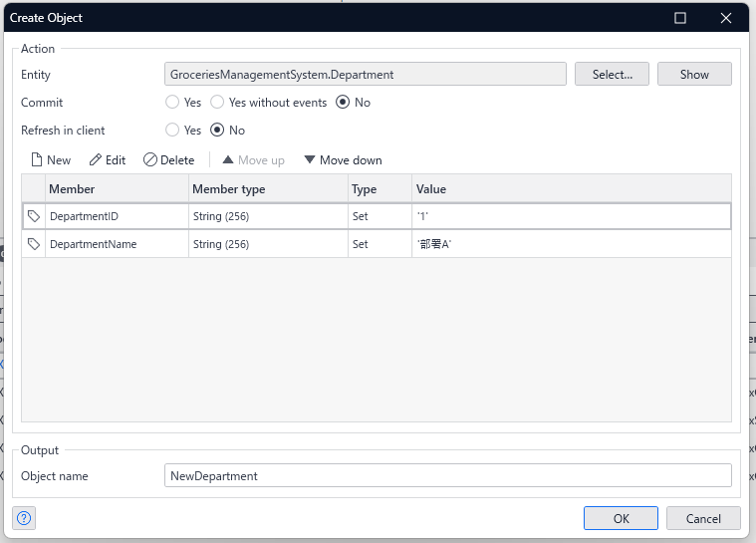Close the Create Object dialog

click(726, 18)
